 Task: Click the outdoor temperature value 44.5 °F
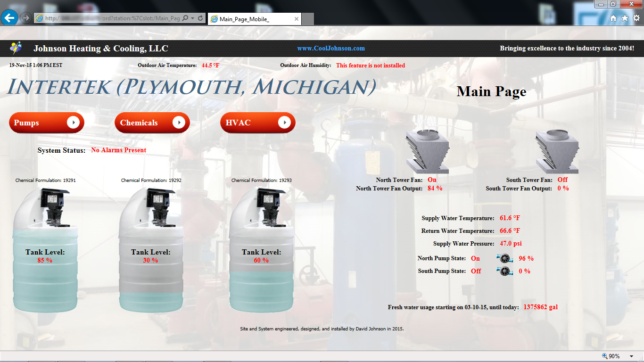210,66
